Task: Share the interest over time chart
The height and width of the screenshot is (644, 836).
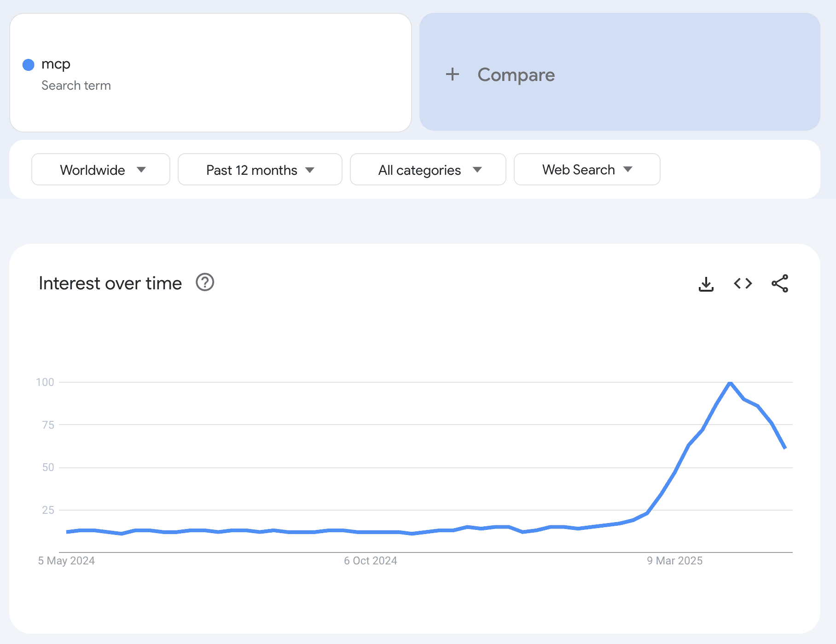Action: [779, 283]
